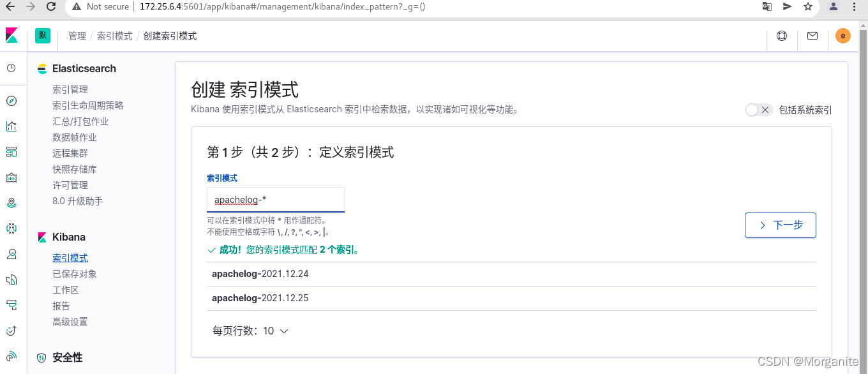Open 8.0 升级助手 menu item
This screenshot has width=868, height=374.
(x=77, y=201)
